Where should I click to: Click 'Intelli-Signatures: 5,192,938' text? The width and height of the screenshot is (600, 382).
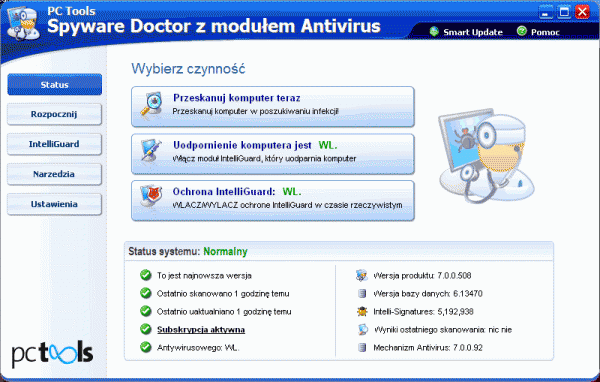point(424,312)
